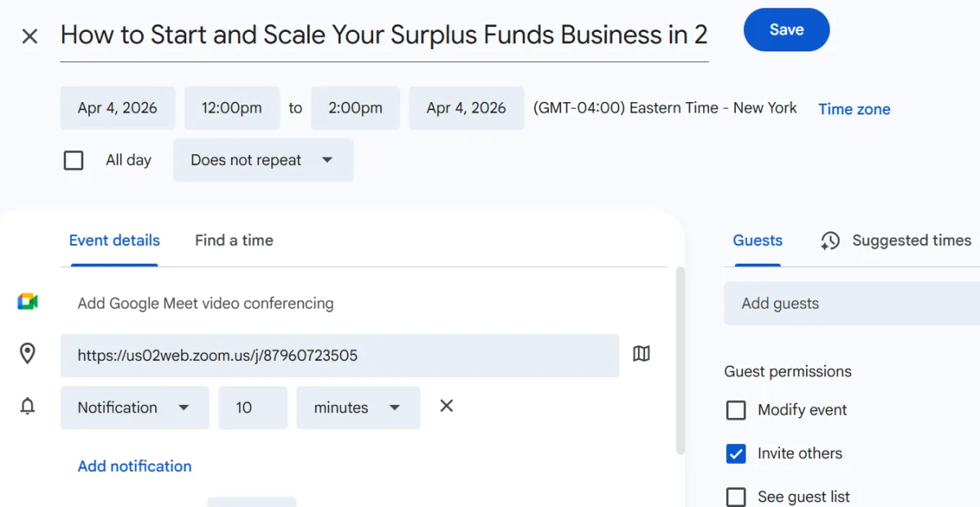The width and height of the screenshot is (980, 507).
Task: Click the Suggested times clock icon
Action: point(831,241)
